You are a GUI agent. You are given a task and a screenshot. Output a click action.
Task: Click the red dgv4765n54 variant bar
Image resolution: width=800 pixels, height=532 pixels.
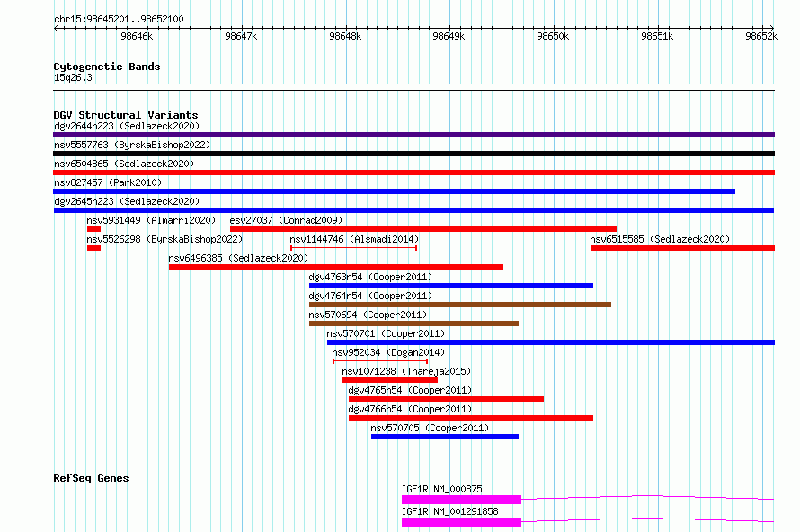[446, 399]
